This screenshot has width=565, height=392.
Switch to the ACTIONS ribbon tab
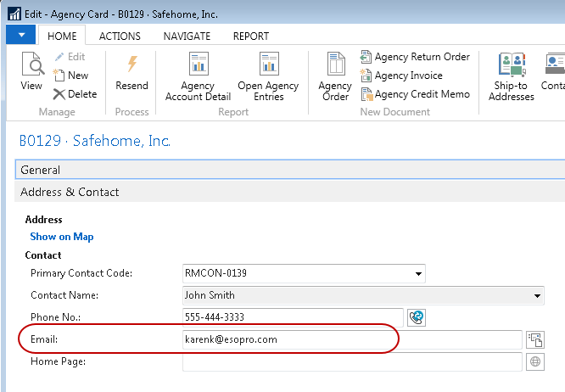120,36
